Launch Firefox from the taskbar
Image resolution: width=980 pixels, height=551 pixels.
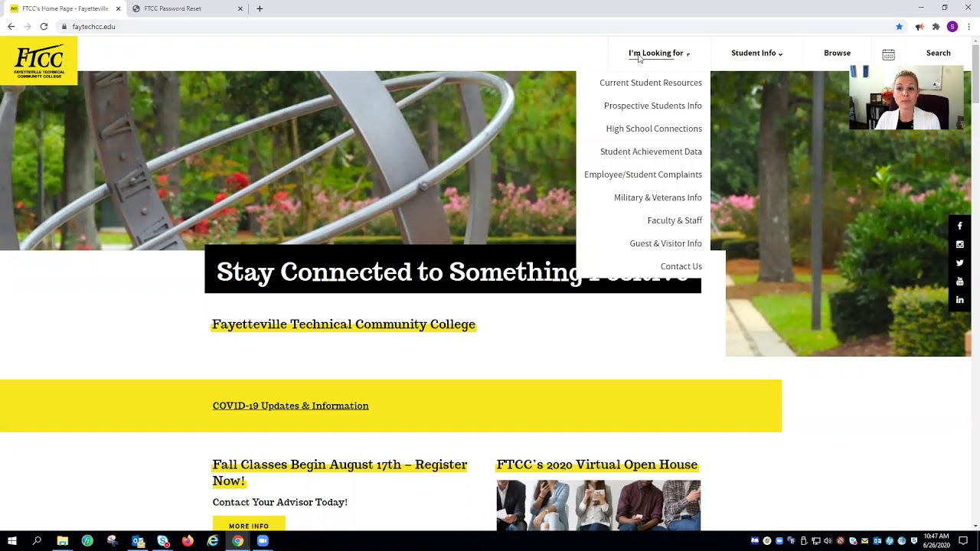(x=188, y=541)
